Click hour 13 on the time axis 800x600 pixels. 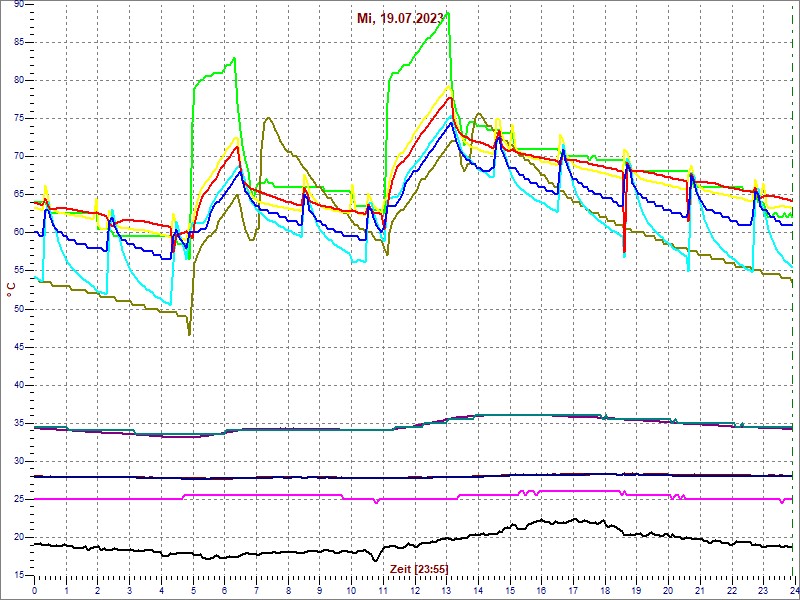[446, 590]
